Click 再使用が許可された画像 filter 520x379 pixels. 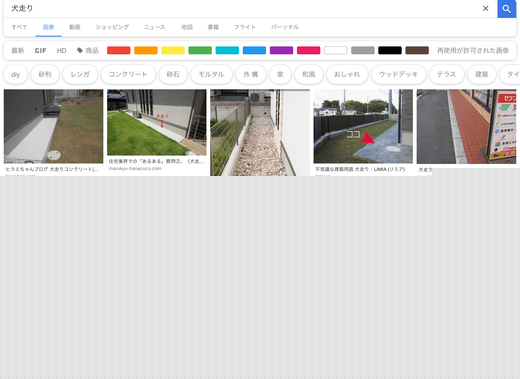coord(473,50)
